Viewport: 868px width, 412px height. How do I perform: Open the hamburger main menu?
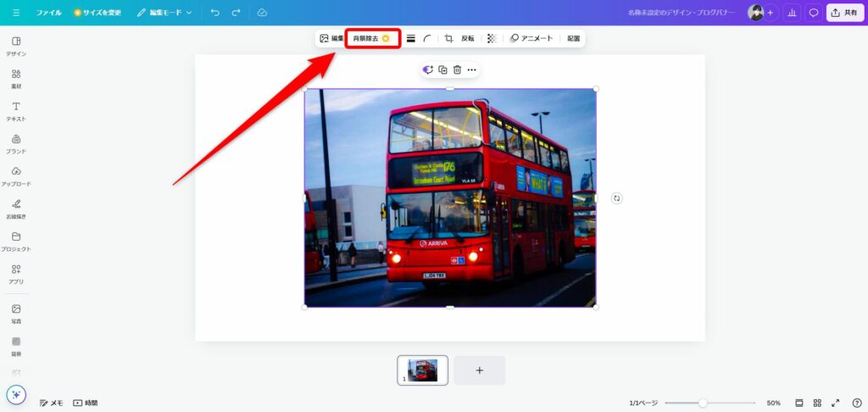(x=16, y=13)
